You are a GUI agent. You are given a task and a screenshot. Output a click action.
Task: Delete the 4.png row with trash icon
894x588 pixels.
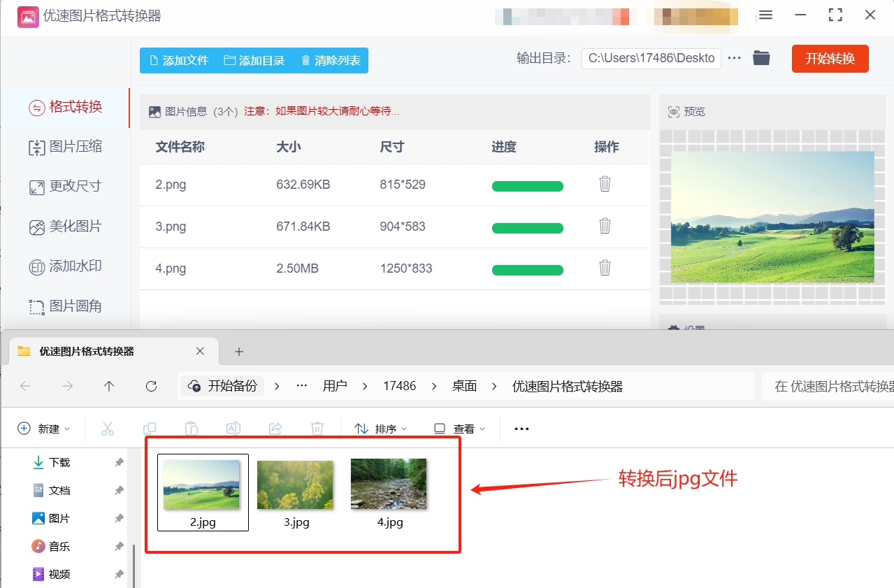[605, 268]
